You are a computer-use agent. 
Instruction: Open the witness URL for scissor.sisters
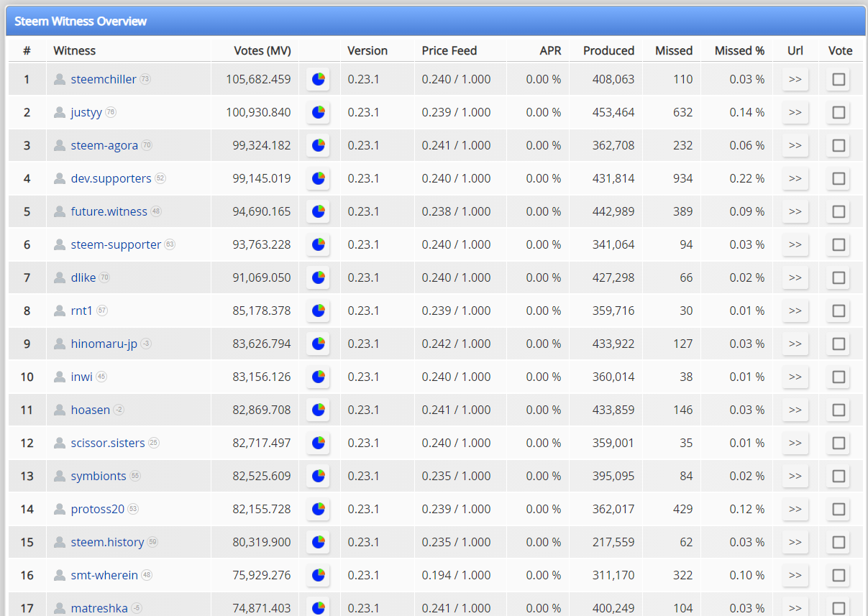tap(795, 443)
